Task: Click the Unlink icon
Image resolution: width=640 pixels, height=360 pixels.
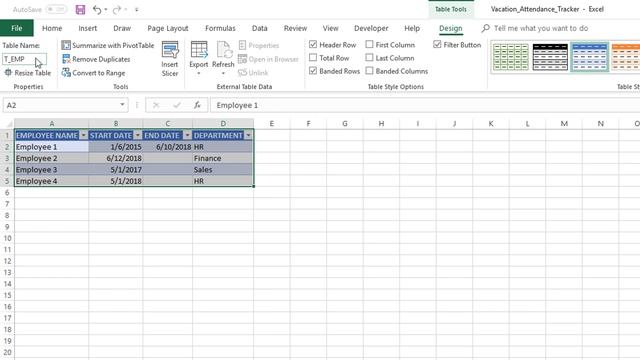Action: (242, 73)
